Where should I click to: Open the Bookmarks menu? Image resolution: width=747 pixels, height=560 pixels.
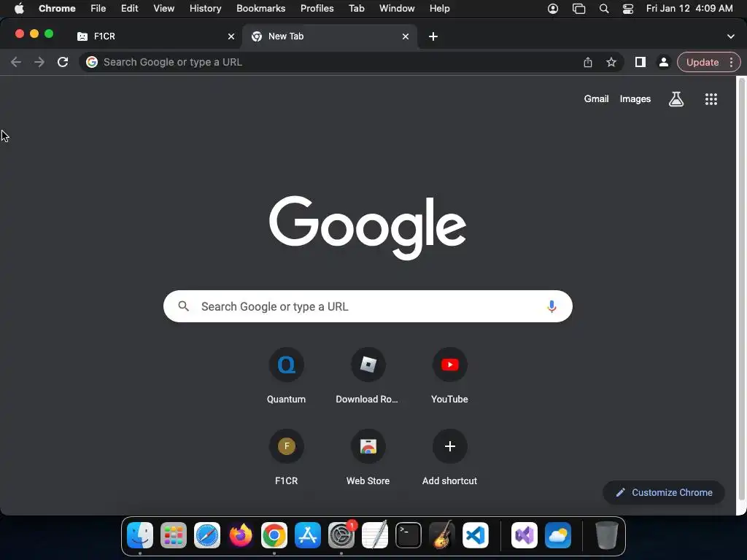click(x=261, y=9)
